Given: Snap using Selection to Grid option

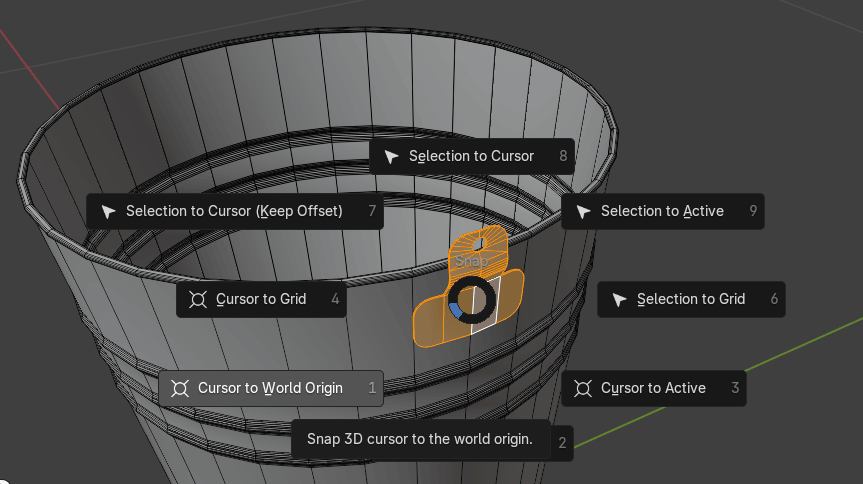Looking at the screenshot, I should coord(690,299).
